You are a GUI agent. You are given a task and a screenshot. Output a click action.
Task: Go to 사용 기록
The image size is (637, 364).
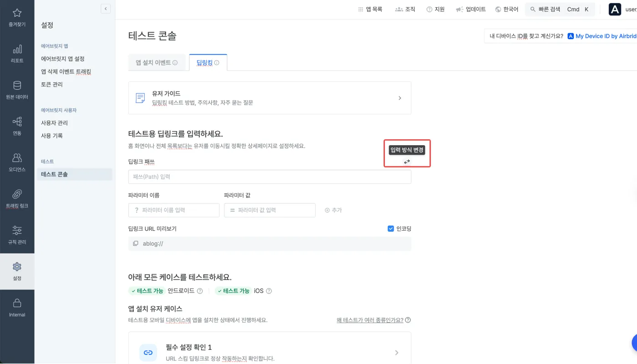click(x=52, y=136)
